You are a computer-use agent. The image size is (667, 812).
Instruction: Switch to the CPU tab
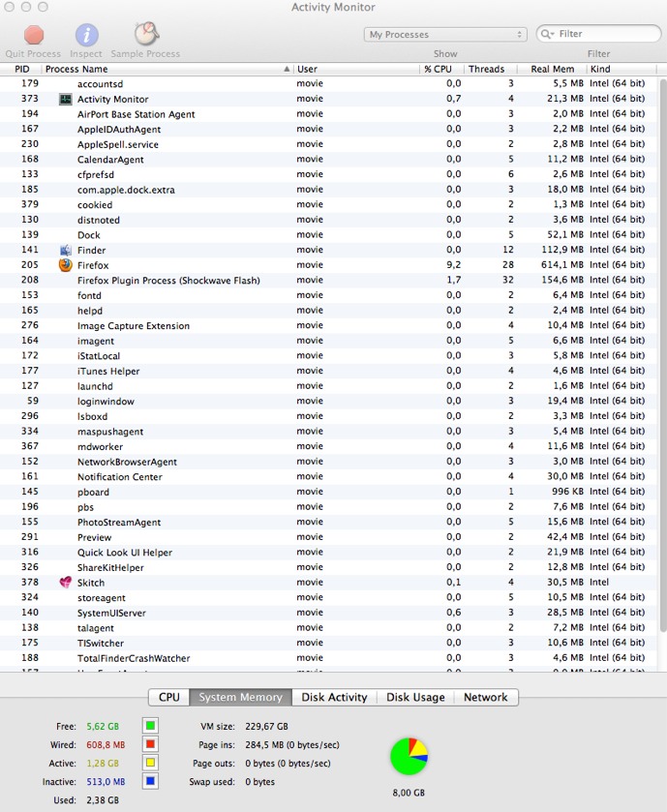(x=169, y=697)
